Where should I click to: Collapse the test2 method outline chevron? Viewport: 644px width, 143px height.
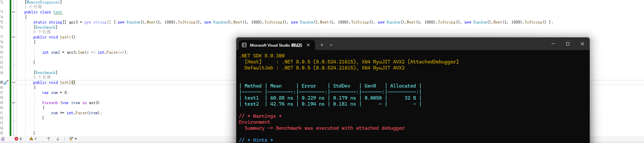(13, 82)
